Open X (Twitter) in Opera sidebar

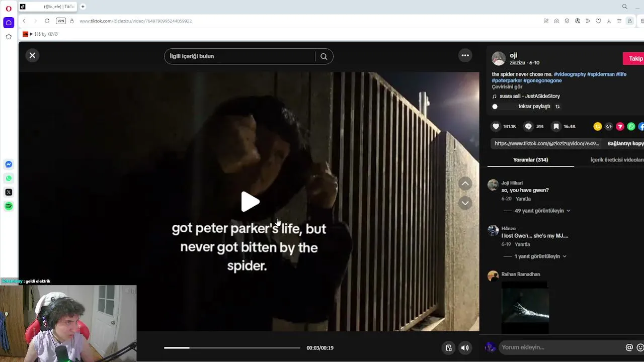tap(9, 192)
